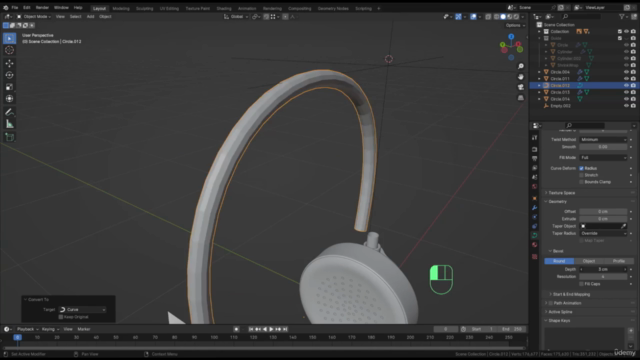Open the Render menu
Screen dimensions: 640x360
click(x=42, y=8)
